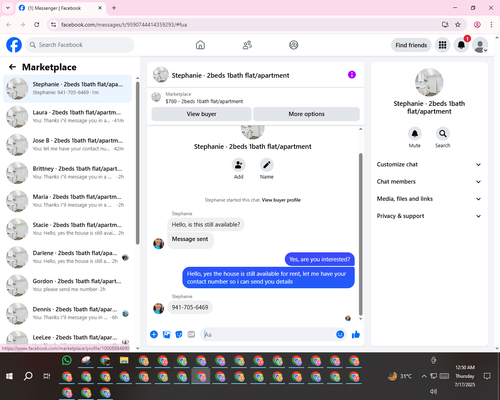This screenshot has height=400, width=500.
Task: Open more actions plus icon in composer
Action: (x=154, y=334)
